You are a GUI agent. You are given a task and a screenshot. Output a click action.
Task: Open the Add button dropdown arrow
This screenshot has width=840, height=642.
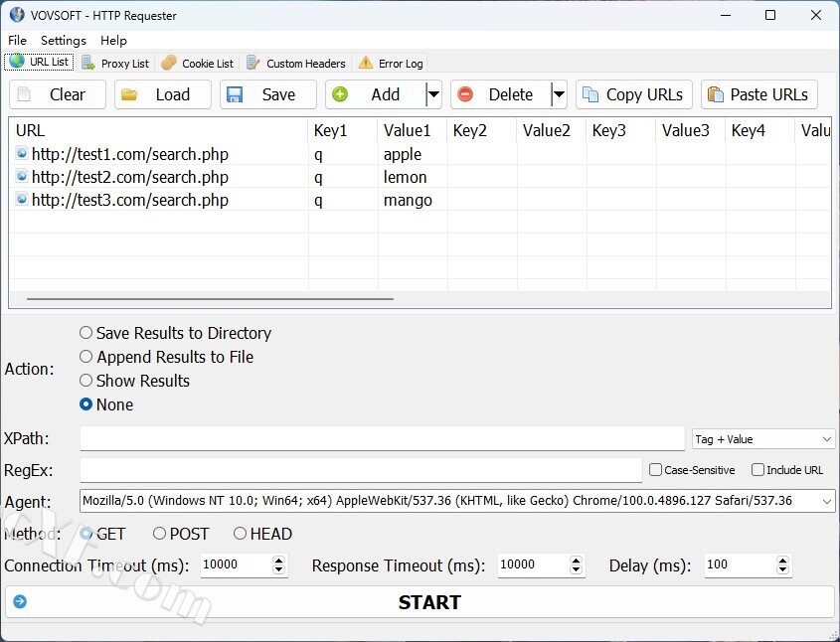[433, 94]
